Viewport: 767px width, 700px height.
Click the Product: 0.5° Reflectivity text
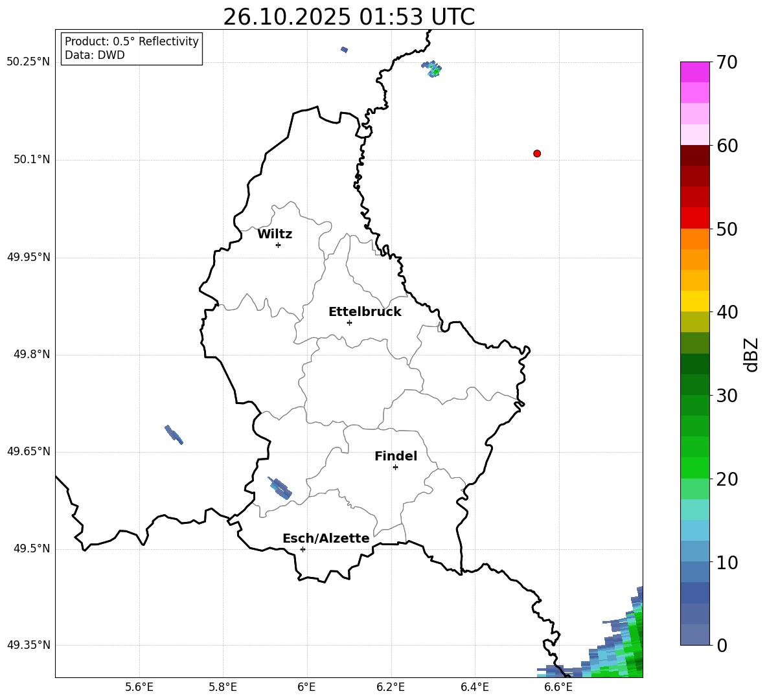point(132,41)
